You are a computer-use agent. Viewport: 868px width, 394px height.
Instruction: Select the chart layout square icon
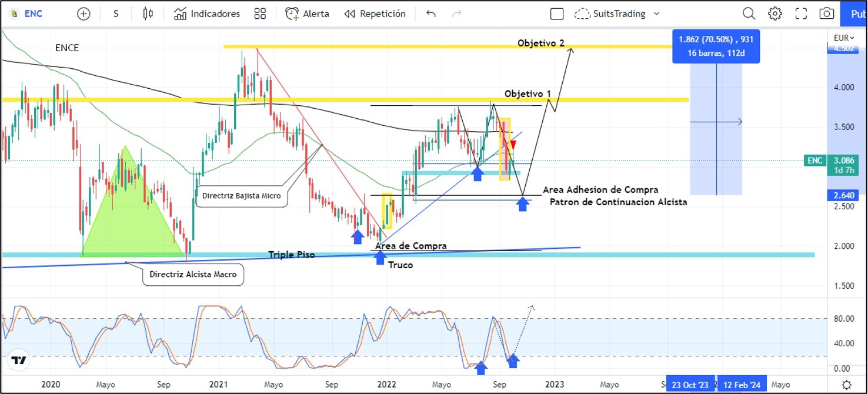point(557,14)
